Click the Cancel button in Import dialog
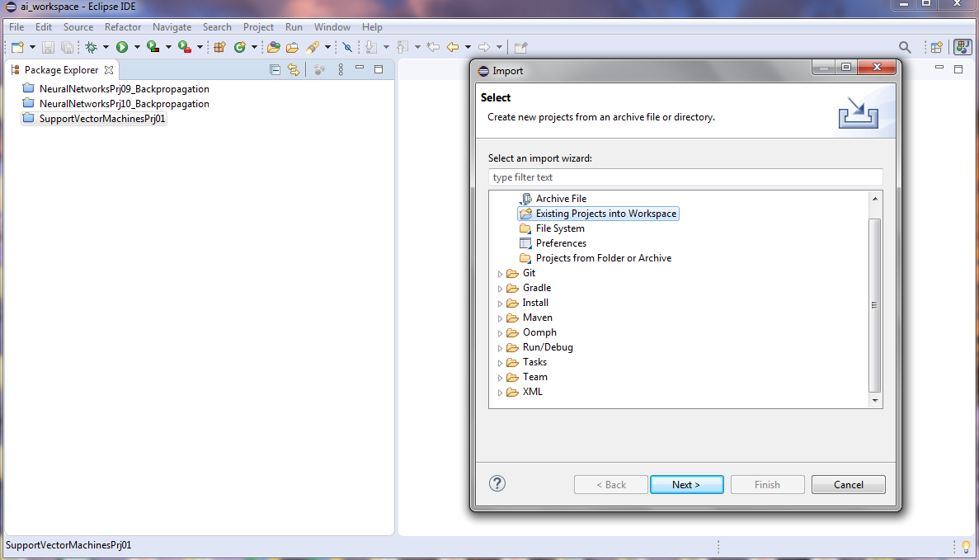This screenshot has height=560, width=979. point(848,484)
